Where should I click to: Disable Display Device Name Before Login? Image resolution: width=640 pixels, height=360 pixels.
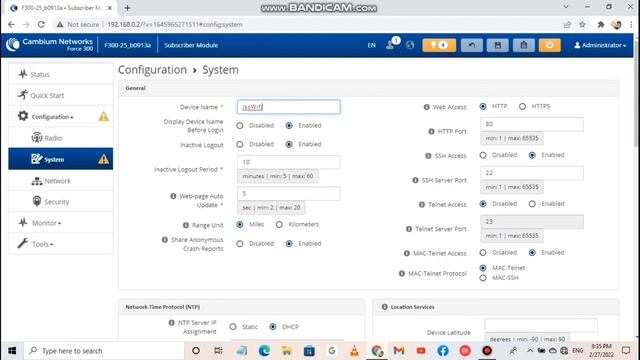(240, 126)
